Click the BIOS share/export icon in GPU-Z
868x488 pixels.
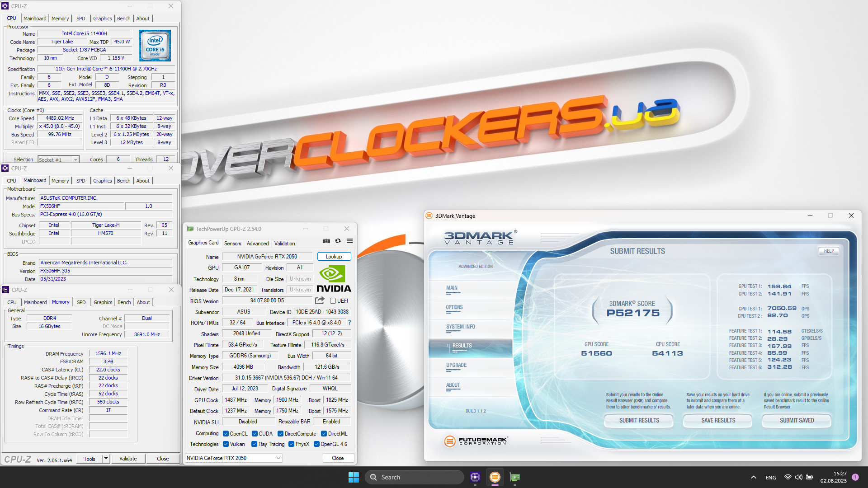[x=320, y=300]
